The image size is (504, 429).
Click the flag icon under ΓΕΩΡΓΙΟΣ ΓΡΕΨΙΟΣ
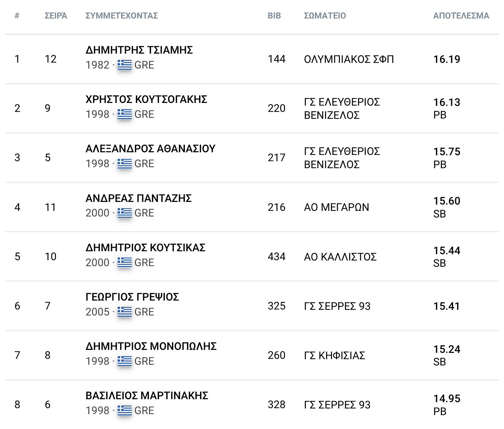[x=124, y=312]
